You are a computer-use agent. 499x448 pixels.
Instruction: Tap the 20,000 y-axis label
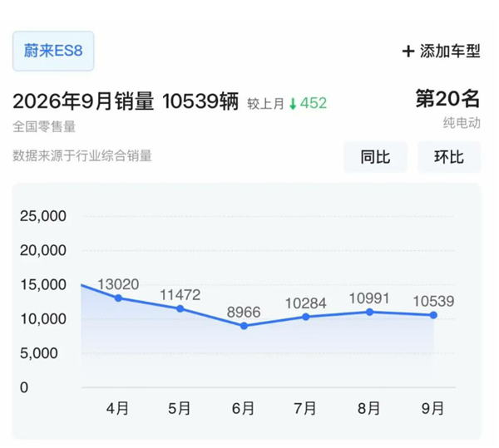pyautogui.click(x=43, y=250)
